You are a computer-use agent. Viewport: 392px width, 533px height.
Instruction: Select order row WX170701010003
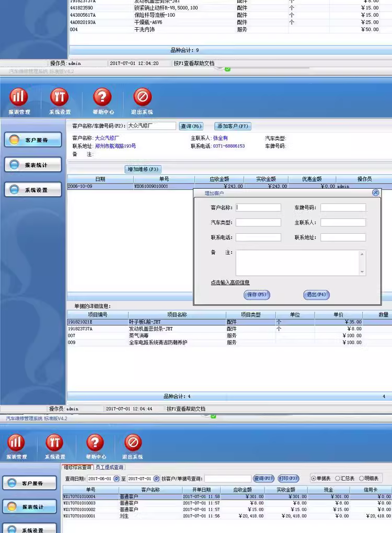(x=227, y=503)
